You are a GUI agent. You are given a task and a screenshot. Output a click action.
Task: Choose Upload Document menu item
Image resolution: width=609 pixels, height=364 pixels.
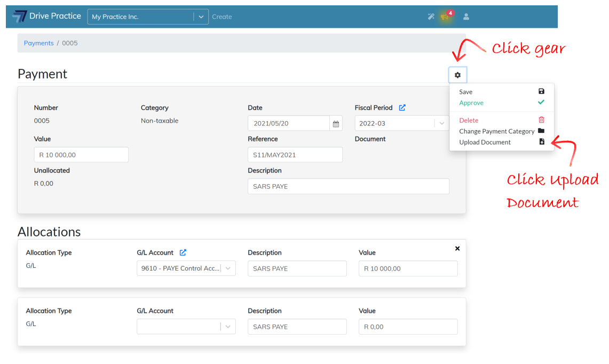pos(502,142)
